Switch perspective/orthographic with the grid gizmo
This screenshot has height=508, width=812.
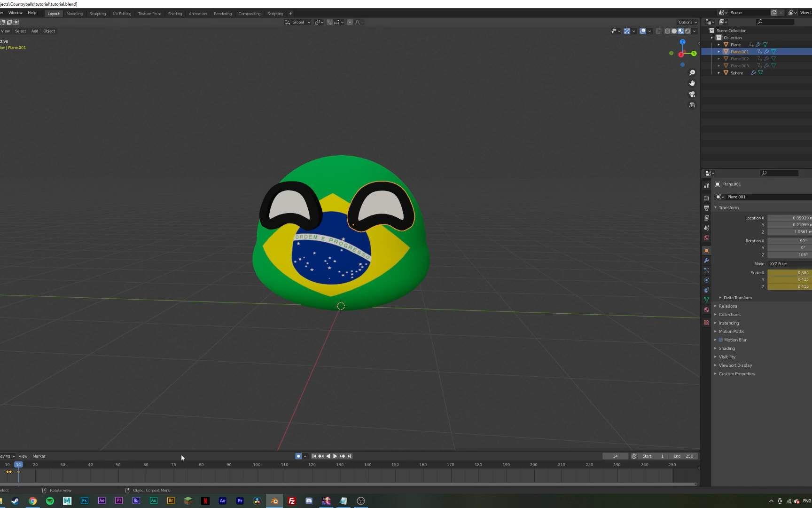click(x=692, y=105)
